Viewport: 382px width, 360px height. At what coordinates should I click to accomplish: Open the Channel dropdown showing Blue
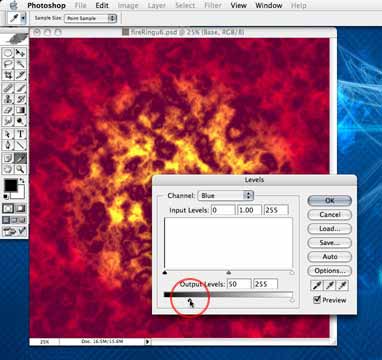(225, 196)
